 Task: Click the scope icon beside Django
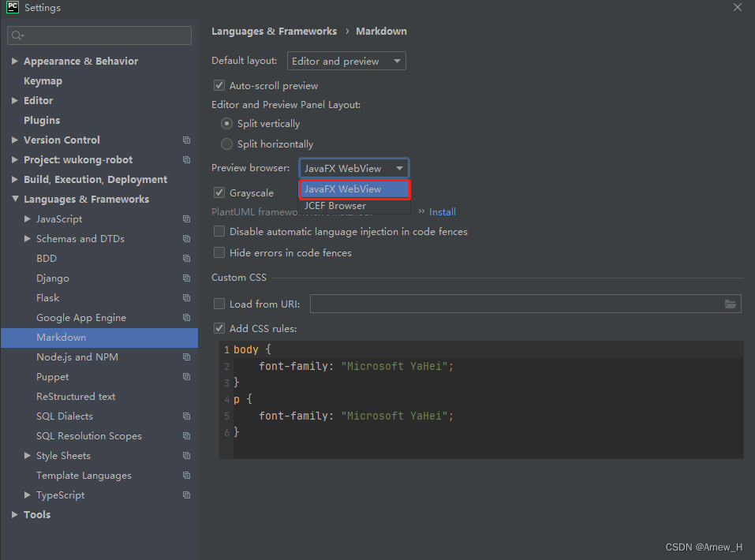point(186,278)
